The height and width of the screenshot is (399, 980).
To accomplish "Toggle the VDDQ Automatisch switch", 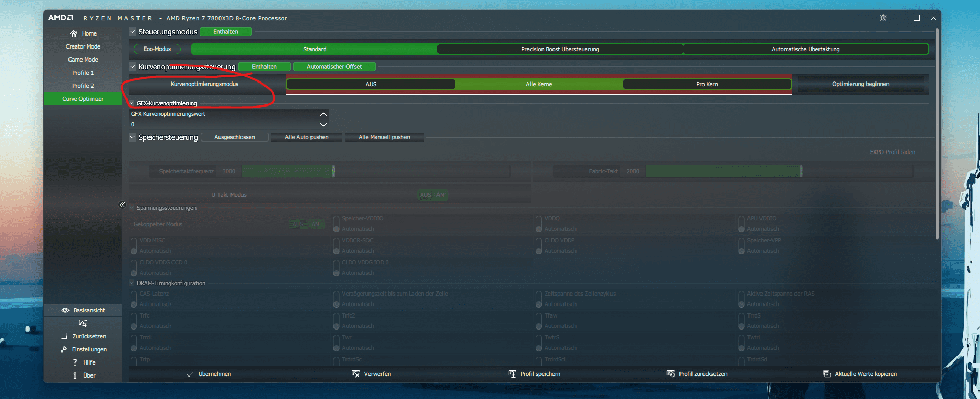I will click(539, 224).
